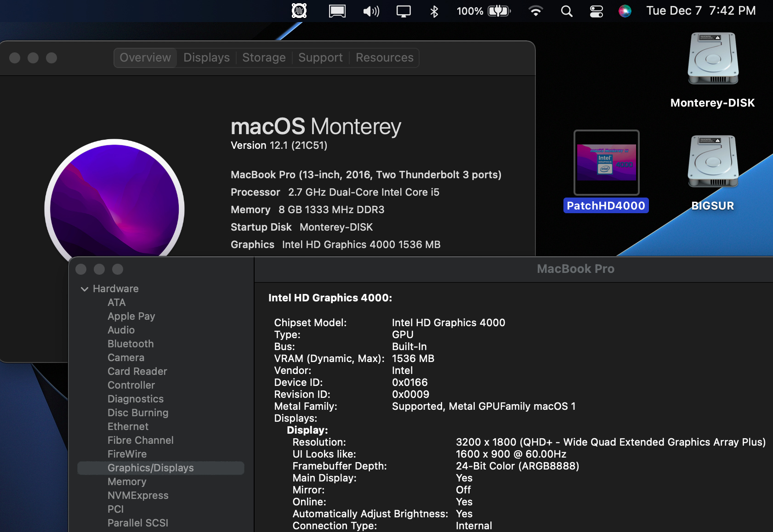
Task: Select PCI in the sidebar
Action: (116, 509)
